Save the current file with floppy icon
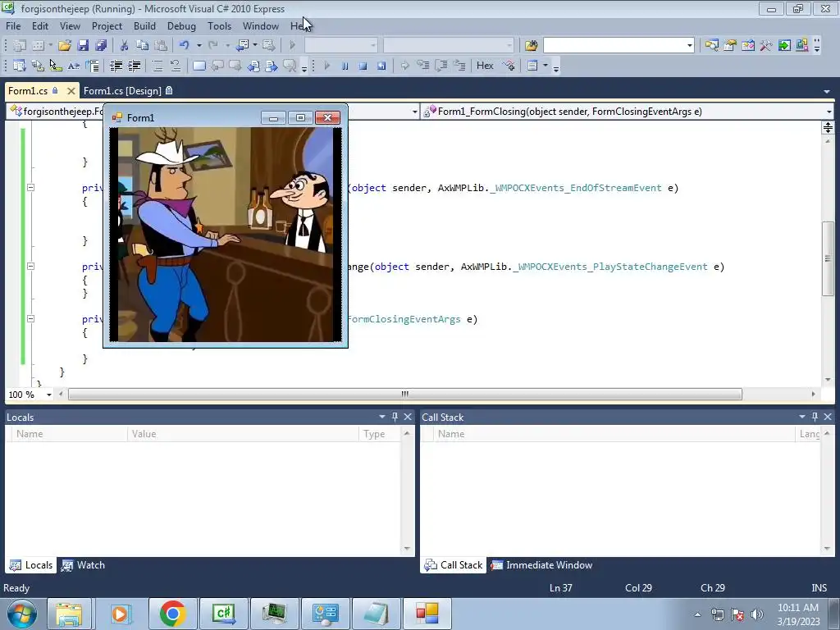This screenshot has height=630, width=840. tap(83, 46)
